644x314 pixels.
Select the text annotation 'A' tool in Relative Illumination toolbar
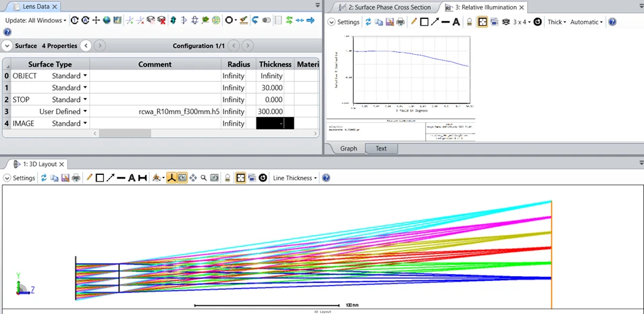(456, 22)
